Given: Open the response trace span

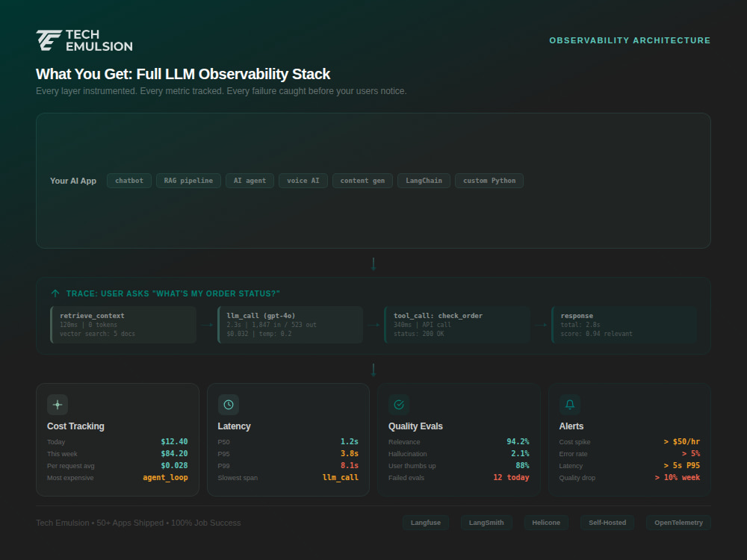Looking at the screenshot, I should (624, 325).
